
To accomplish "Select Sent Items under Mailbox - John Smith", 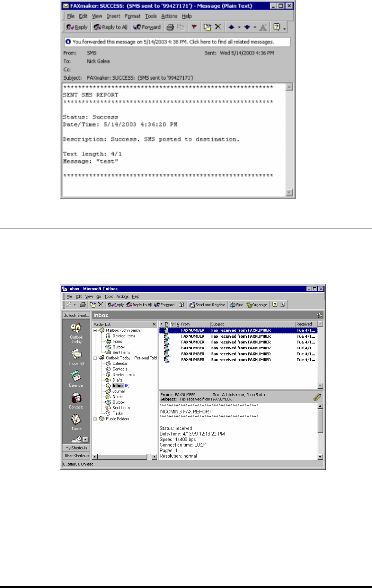I will tap(118, 352).
